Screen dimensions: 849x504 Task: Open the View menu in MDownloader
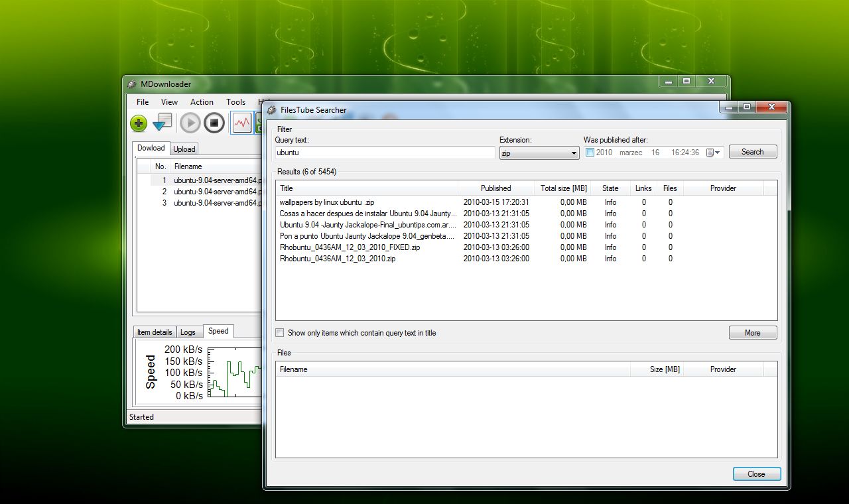pos(169,102)
